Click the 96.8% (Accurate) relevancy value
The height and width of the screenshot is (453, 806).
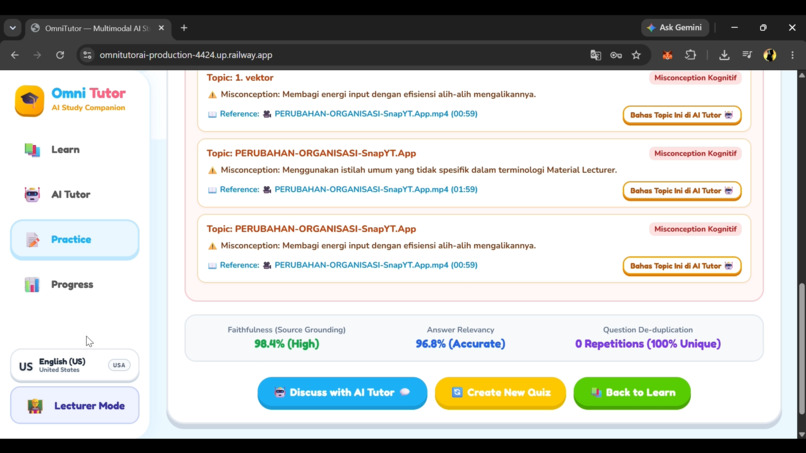[460, 344]
